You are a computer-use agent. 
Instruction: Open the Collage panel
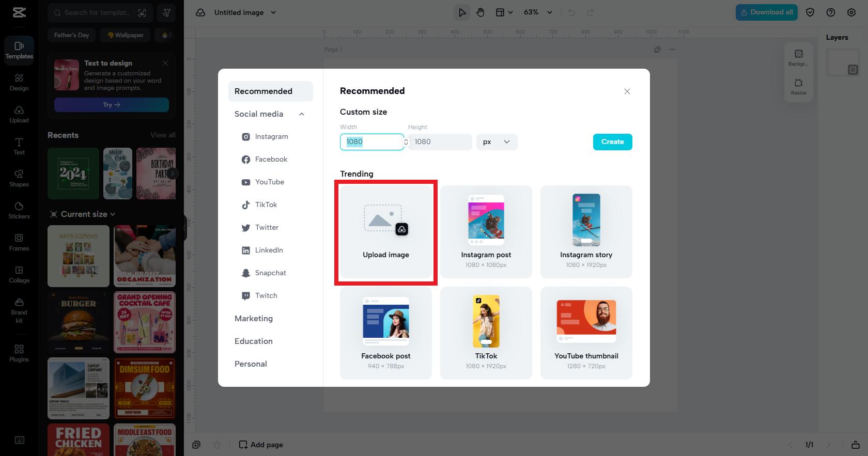pyautogui.click(x=19, y=275)
